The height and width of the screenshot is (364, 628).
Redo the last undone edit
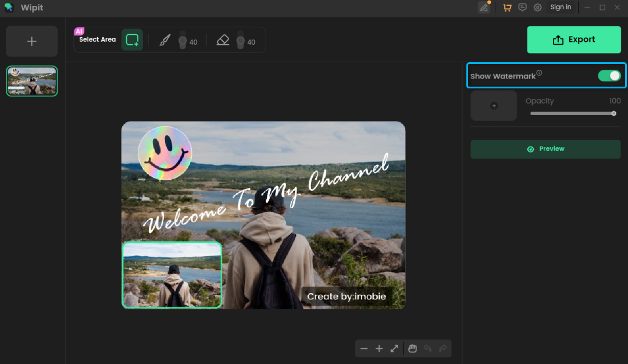coord(443,348)
